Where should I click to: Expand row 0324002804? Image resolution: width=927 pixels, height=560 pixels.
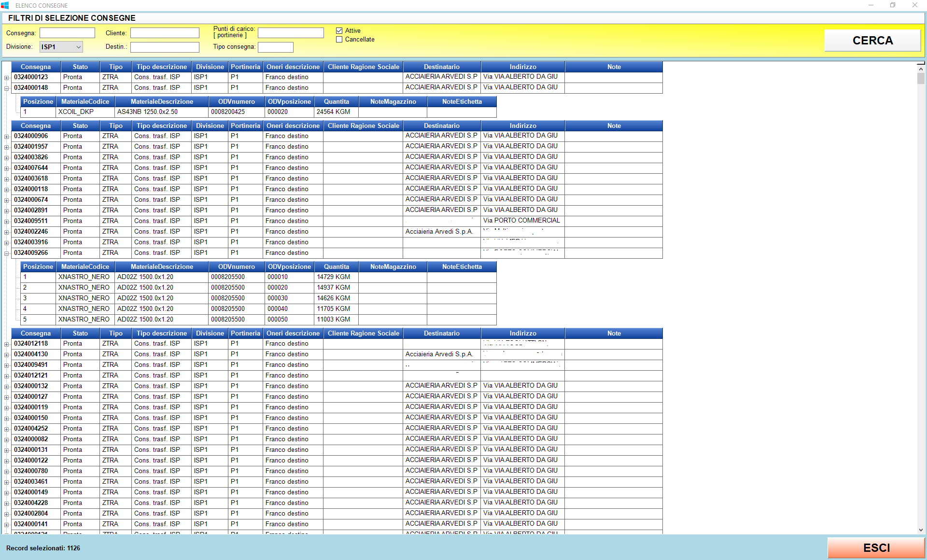(x=7, y=514)
